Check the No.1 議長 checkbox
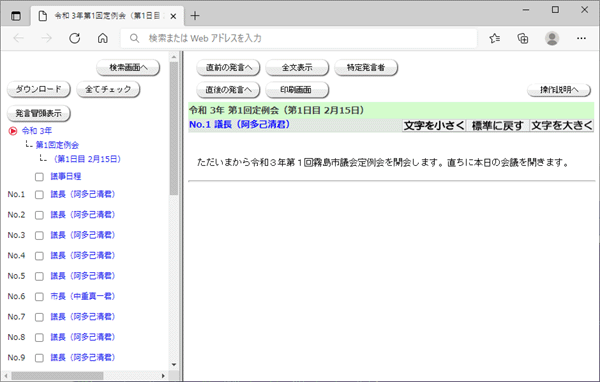Screen dimensions: 600x382 [x=39, y=195]
